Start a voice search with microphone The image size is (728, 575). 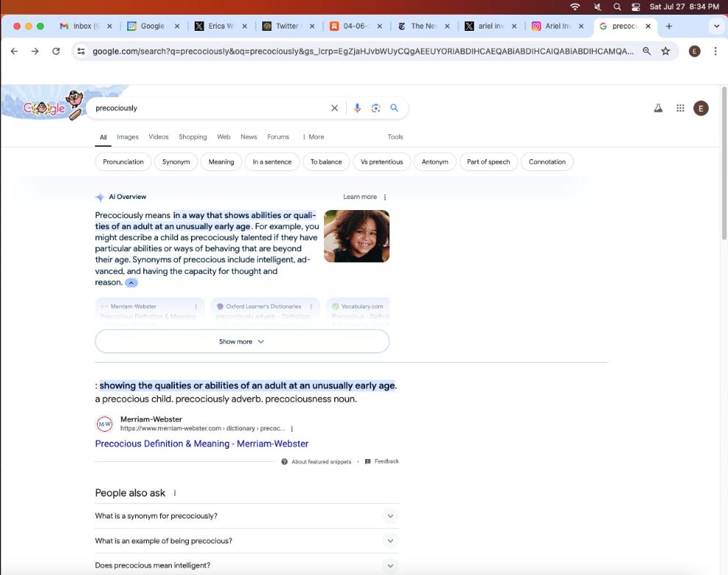point(357,108)
